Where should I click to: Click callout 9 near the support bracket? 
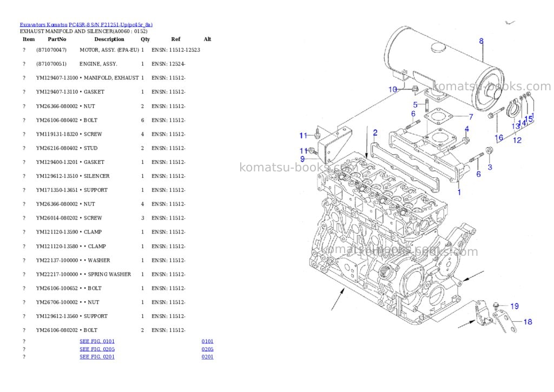tap(302, 160)
